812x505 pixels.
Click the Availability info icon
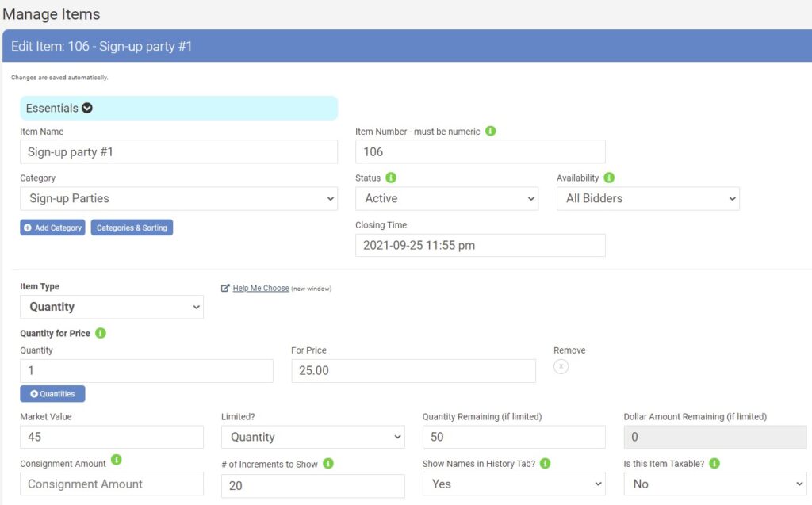click(x=609, y=178)
